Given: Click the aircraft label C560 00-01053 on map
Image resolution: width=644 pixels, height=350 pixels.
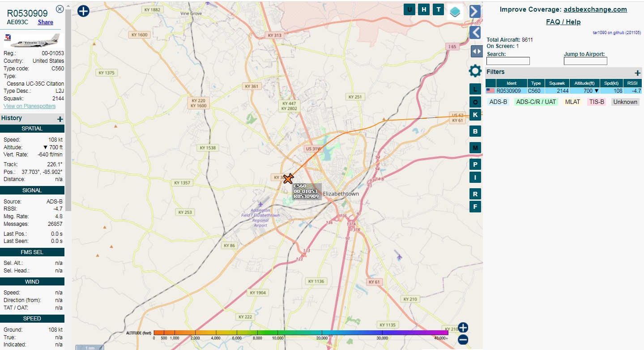Looking at the screenshot, I should (x=307, y=191).
